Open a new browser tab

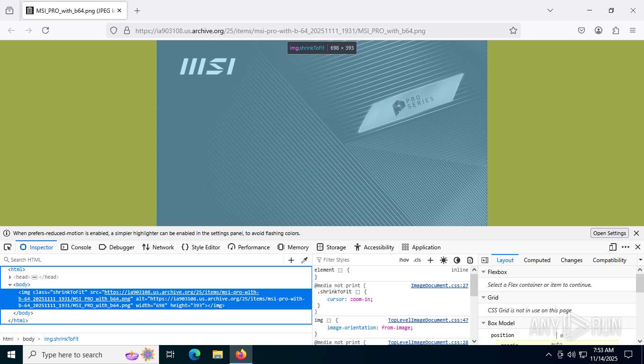137,10
